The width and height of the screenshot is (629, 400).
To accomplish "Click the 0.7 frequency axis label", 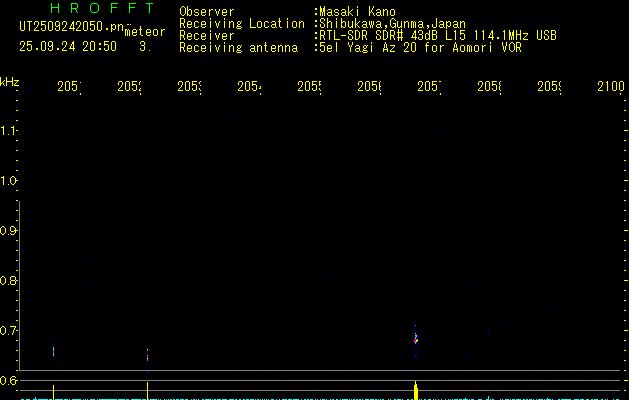I will 8,331.
